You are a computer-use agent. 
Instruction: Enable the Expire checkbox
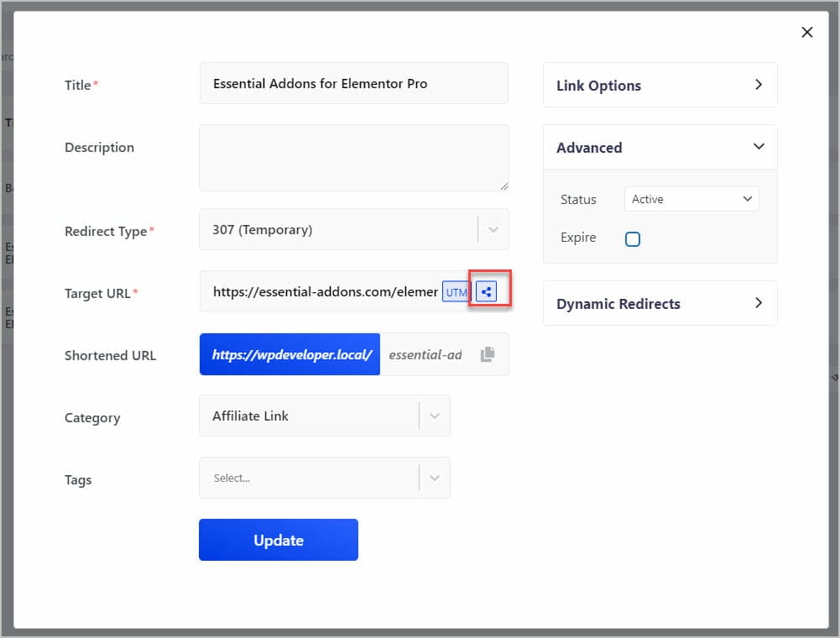coord(633,238)
